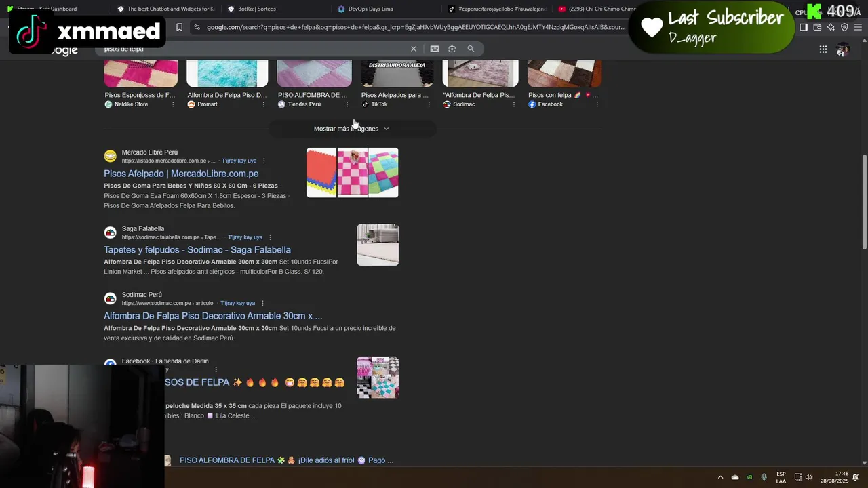The height and width of the screenshot is (488, 868).
Task: Open NVIDIA icon in system tray
Action: point(749,477)
